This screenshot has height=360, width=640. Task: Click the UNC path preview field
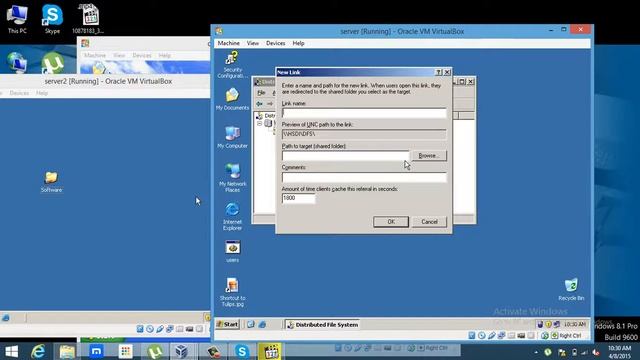pos(364,134)
